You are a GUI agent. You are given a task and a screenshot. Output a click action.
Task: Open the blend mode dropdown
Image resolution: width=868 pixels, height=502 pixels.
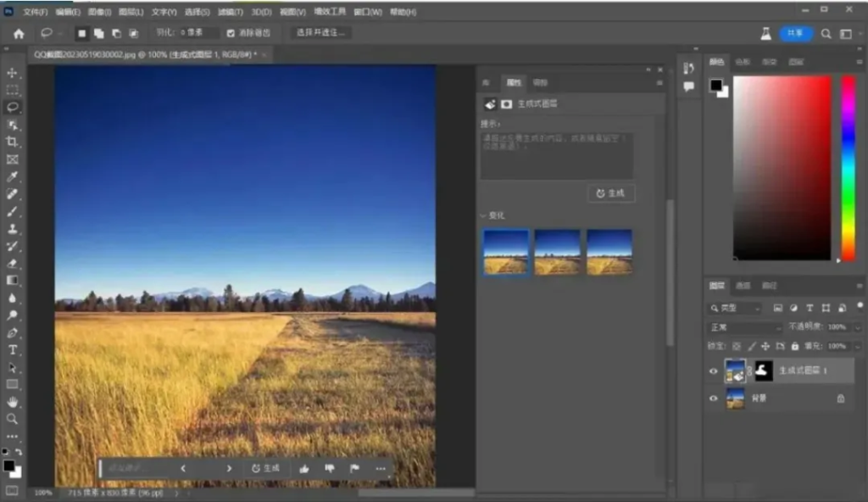tap(744, 327)
